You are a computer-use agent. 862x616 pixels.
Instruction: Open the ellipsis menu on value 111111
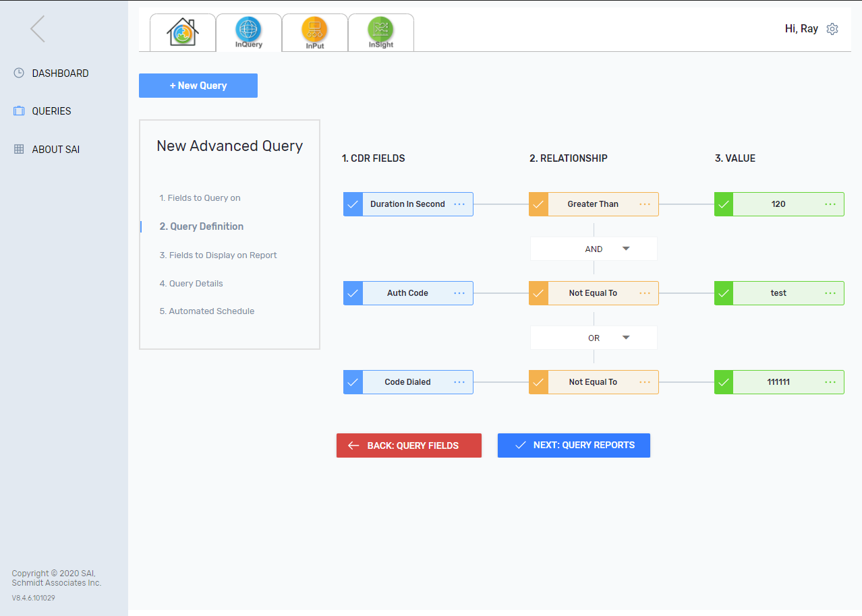point(830,382)
